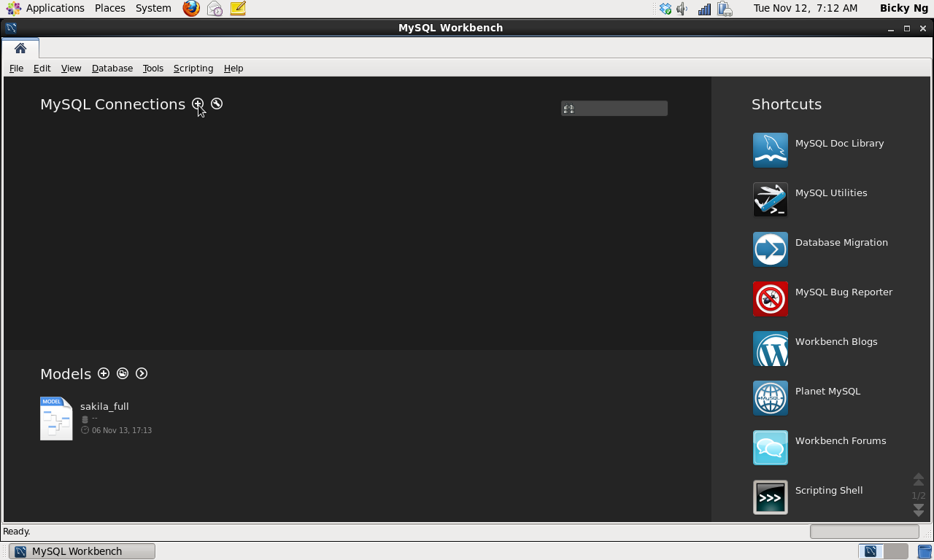This screenshot has height=560, width=934.
Task: Click the sakila_full date 06 Nov 13
Action: pyautogui.click(x=122, y=430)
